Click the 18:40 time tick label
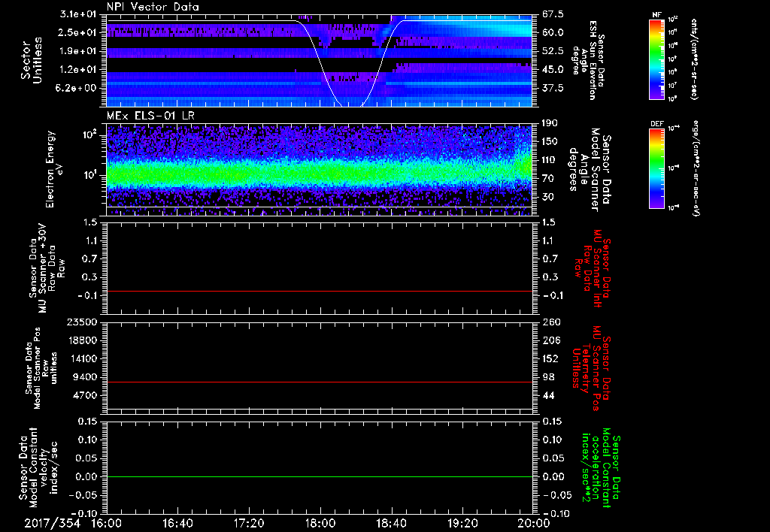Screen dimensions: 770x532 click(x=391, y=523)
